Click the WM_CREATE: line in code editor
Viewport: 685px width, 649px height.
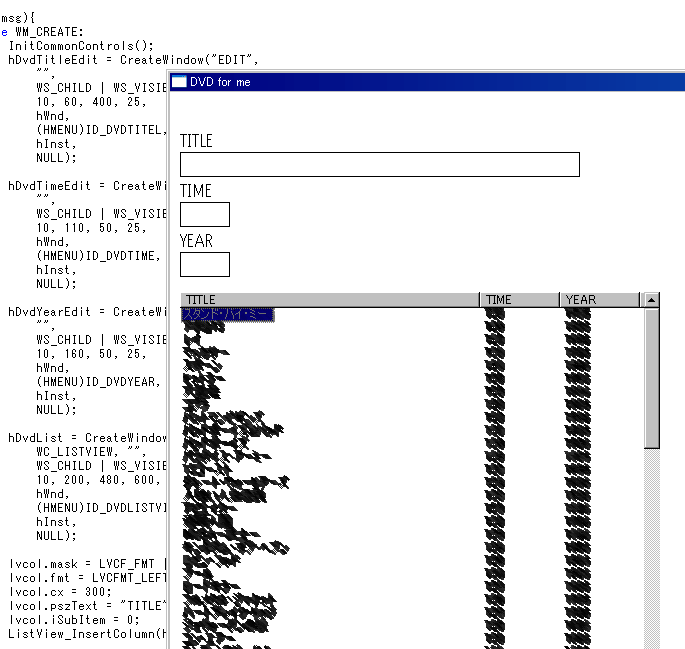pyautogui.click(x=42, y=32)
